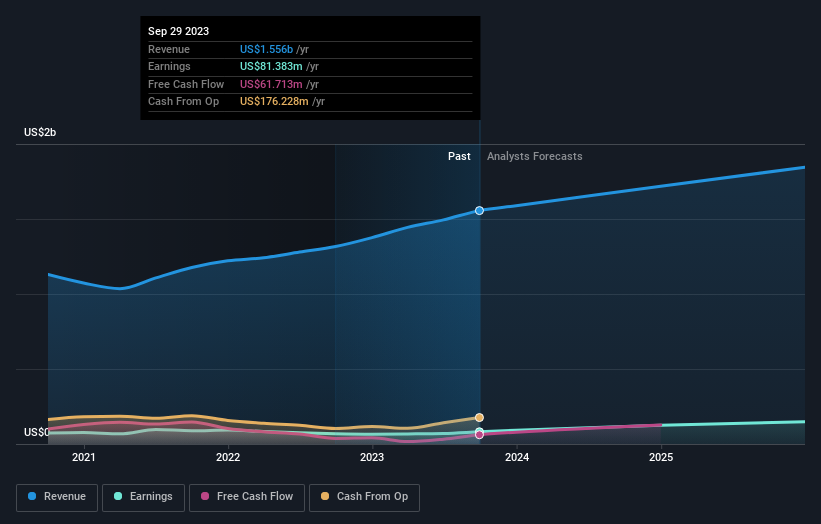Click revenue value US$1.556b in tooltip

coord(266,49)
